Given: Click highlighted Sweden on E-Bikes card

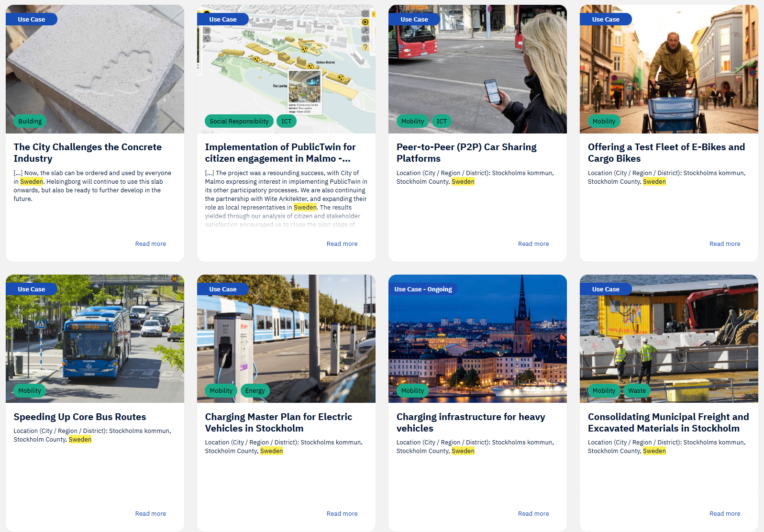Looking at the screenshot, I should point(654,182).
